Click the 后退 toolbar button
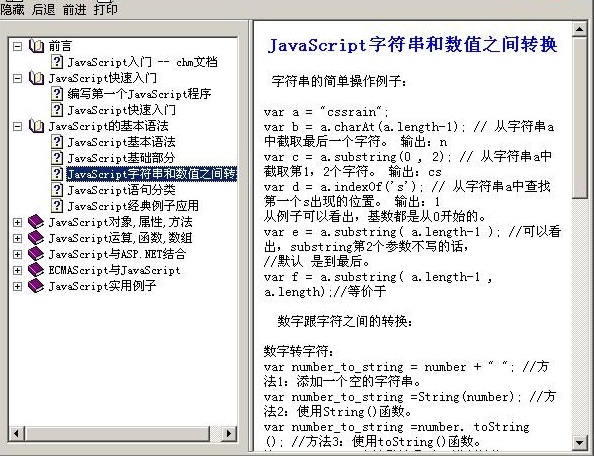This screenshot has width=594, height=456. pos(43,9)
